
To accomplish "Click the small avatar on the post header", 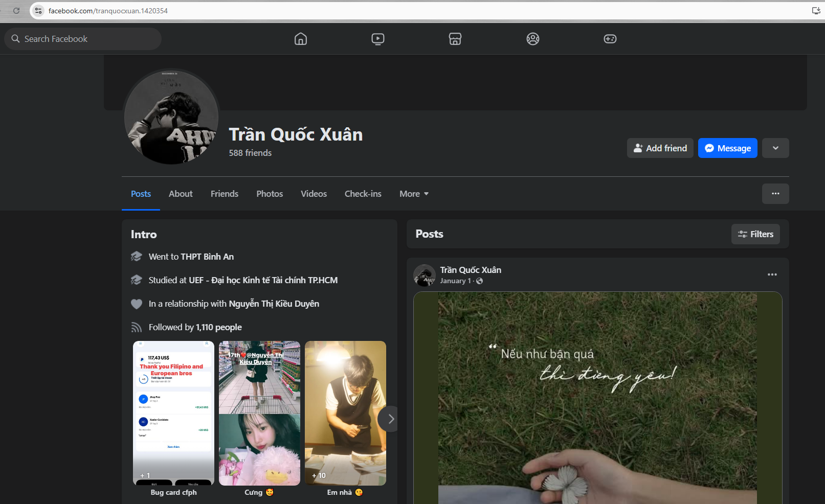I will tap(425, 275).
